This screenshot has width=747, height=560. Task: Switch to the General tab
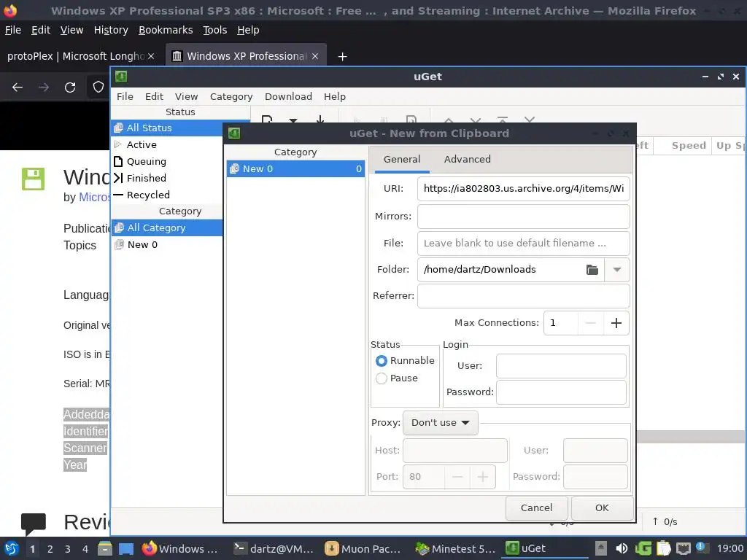(x=402, y=160)
